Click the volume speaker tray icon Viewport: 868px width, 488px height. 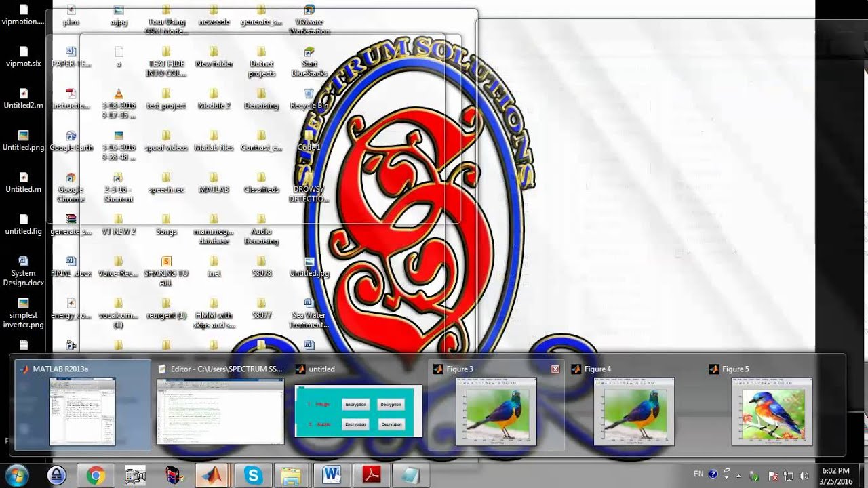pyautogui.click(x=804, y=476)
